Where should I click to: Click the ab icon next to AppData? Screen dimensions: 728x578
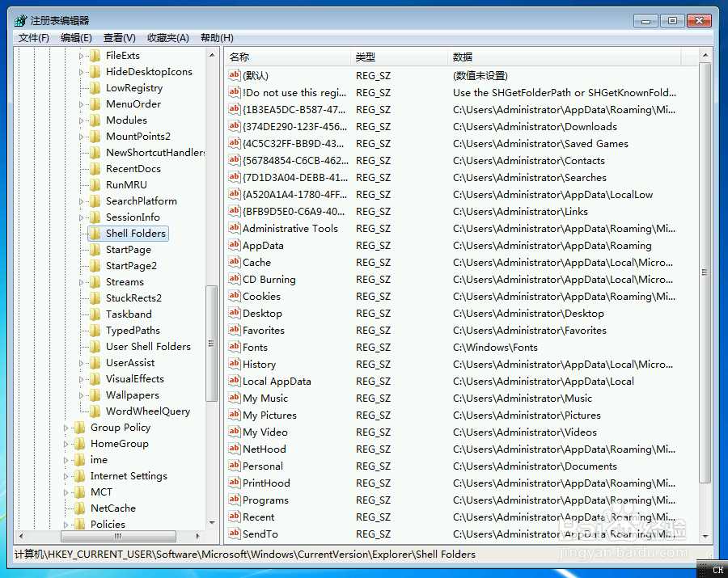234,245
